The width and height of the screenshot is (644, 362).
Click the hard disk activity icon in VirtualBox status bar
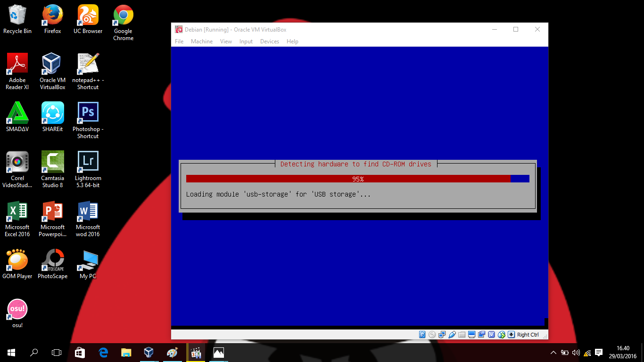[x=422, y=335]
